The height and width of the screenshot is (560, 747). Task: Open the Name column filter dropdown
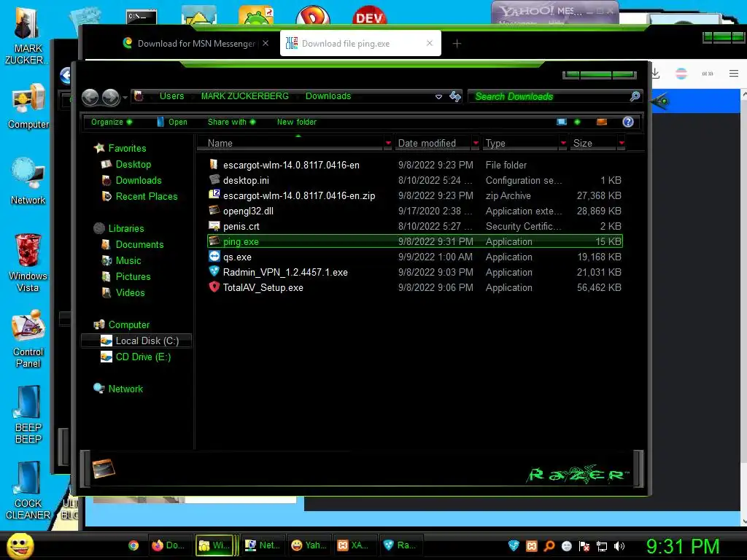click(388, 144)
